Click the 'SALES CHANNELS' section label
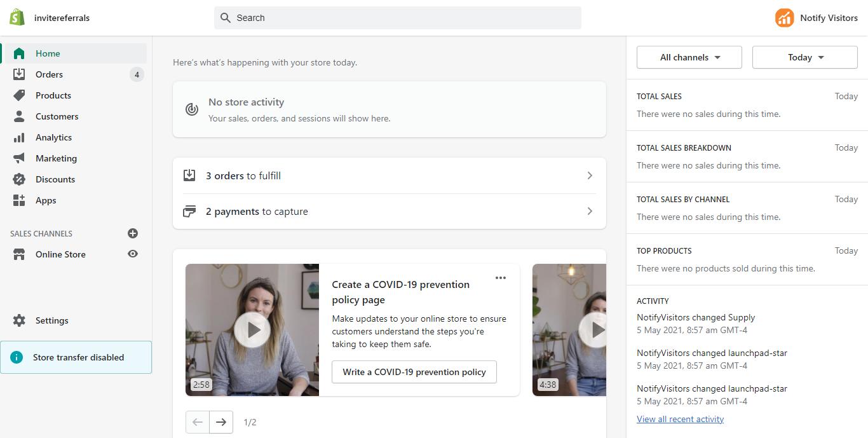 (41, 233)
